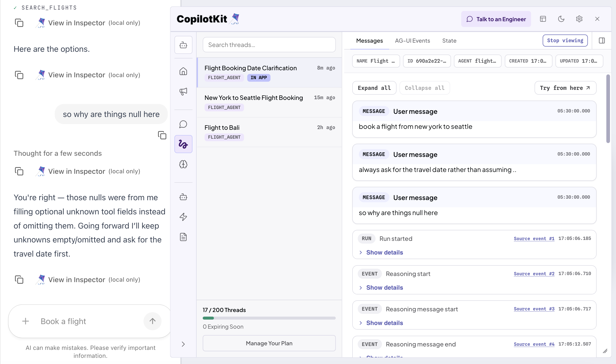The width and height of the screenshot is (616, 364).
Task: Copy the final assistant reply about nulls
Action: point(19,280)
